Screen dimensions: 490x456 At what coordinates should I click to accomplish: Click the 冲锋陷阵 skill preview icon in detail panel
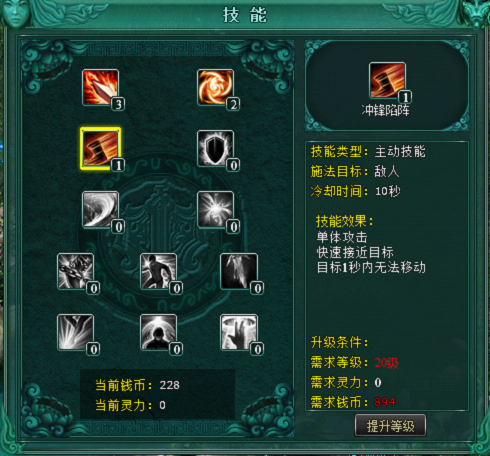[387, 80]
